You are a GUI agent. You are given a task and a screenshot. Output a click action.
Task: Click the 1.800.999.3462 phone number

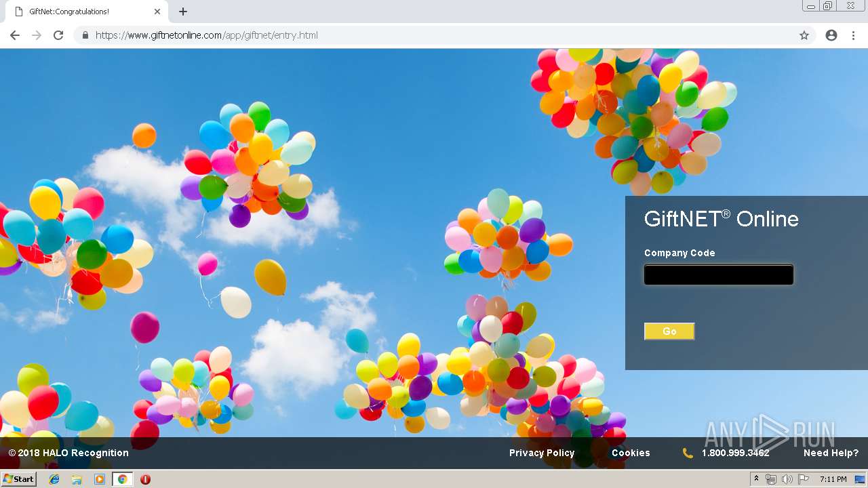735,453
